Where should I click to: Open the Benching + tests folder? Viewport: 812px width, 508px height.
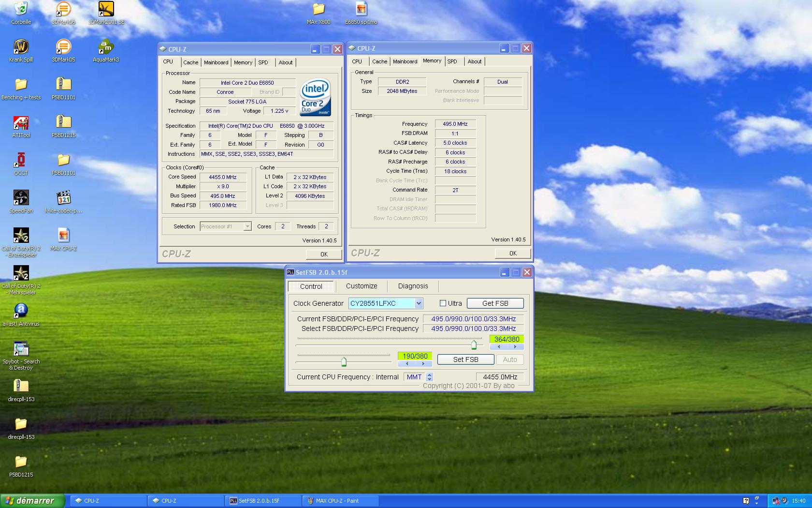coord(21,84)
